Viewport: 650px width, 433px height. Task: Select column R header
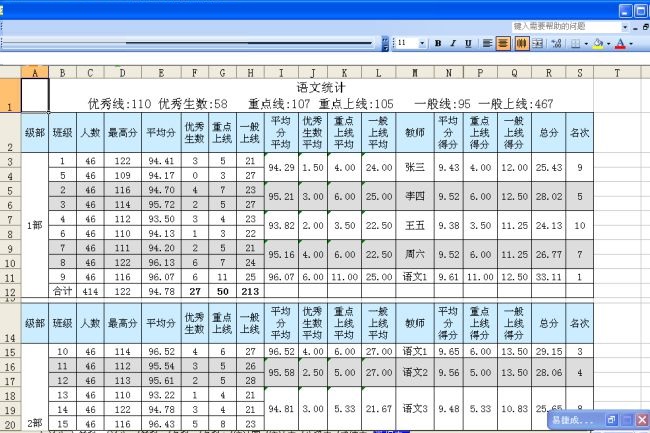click(x=548, y=73)
